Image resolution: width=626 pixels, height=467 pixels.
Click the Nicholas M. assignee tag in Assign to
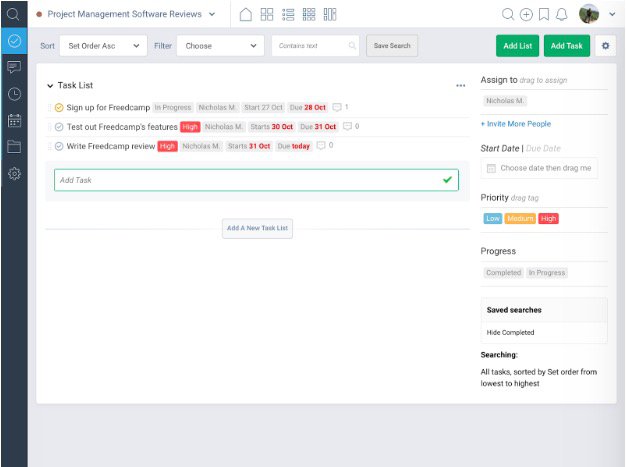pos(505,101)
